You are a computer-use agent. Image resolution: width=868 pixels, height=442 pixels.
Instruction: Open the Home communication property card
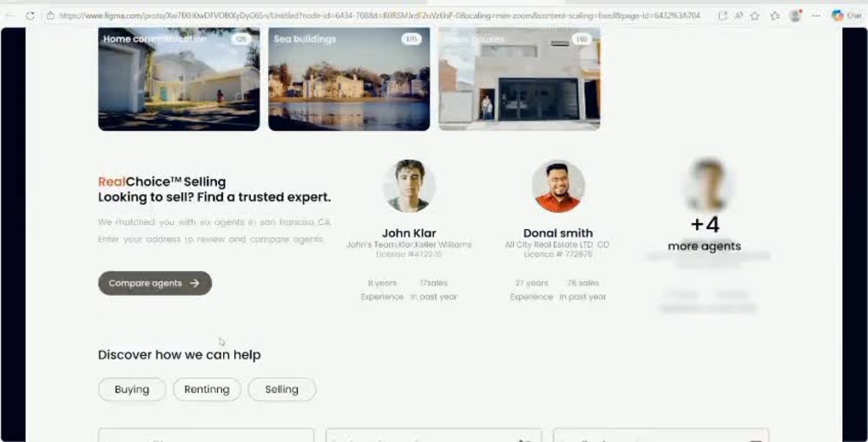point(179,79)
